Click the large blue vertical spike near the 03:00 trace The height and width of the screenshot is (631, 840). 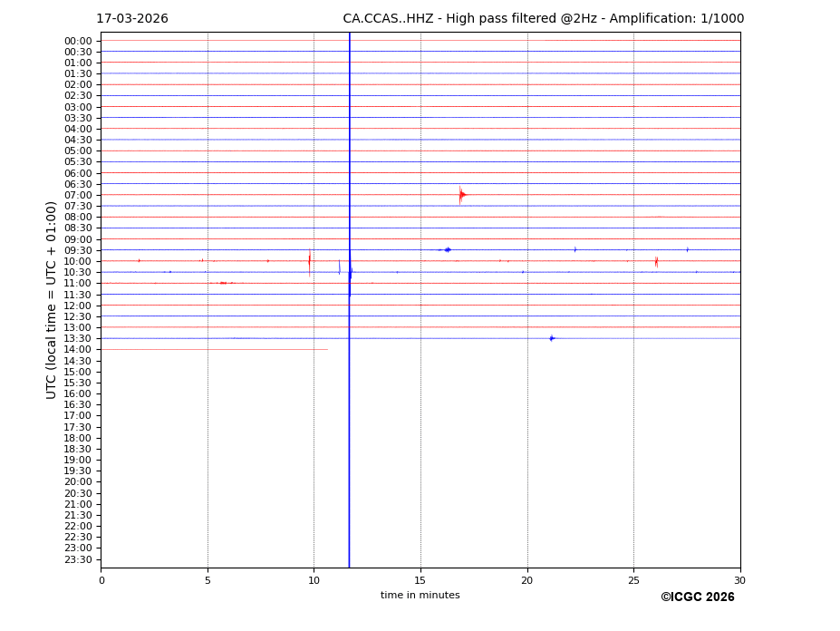point(350,107)
